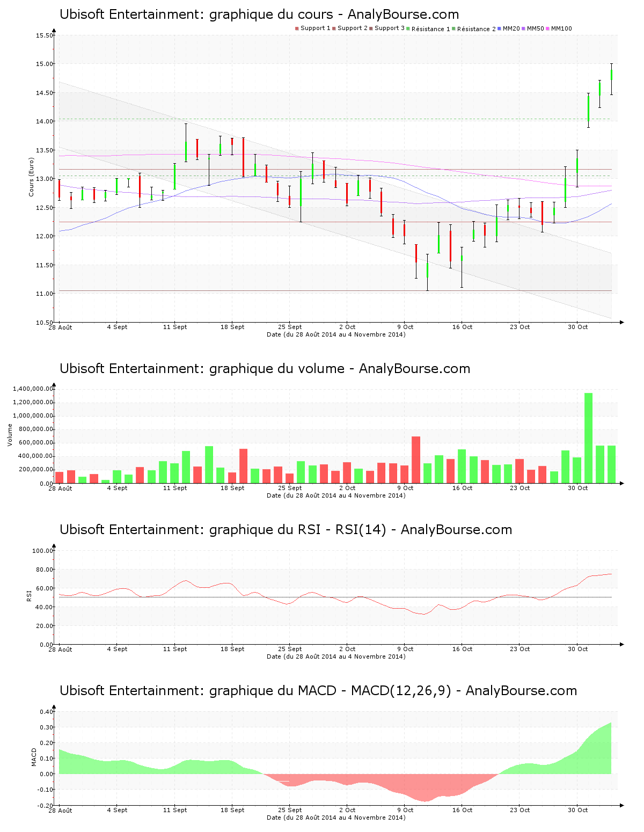
Task: Click the MM20 blue legend swatch
Action: click(x=500, y=28)
